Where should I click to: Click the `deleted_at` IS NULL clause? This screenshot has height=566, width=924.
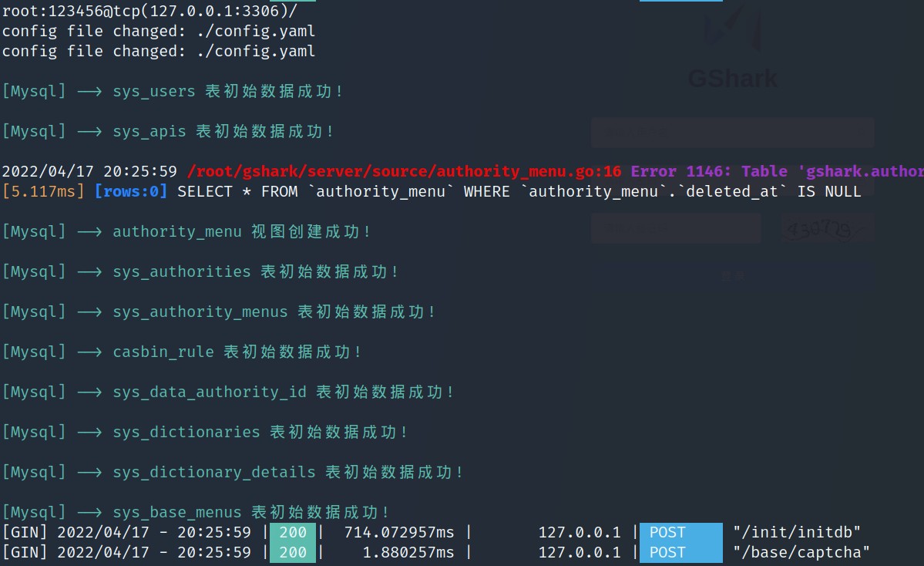pos(769,191)
